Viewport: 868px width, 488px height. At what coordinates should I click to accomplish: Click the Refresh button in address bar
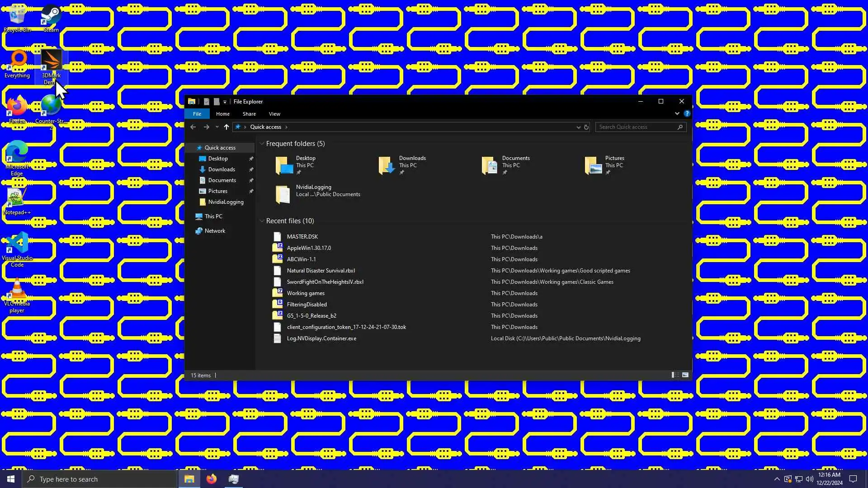tap(586, 127)
